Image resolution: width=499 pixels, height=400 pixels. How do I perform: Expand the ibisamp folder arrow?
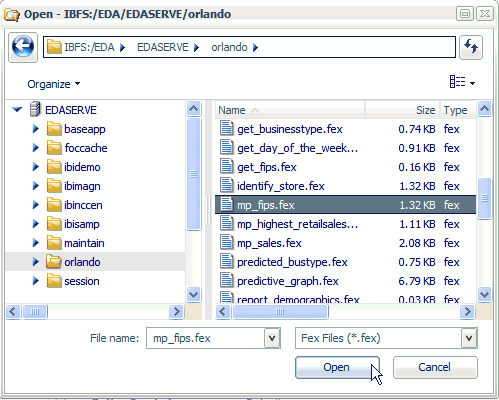35,224
